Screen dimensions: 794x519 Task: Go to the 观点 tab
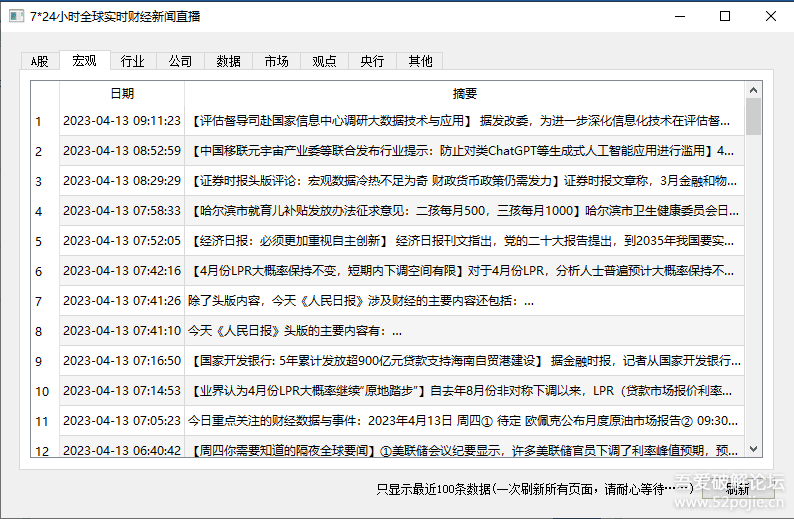(x=324, y=61)
